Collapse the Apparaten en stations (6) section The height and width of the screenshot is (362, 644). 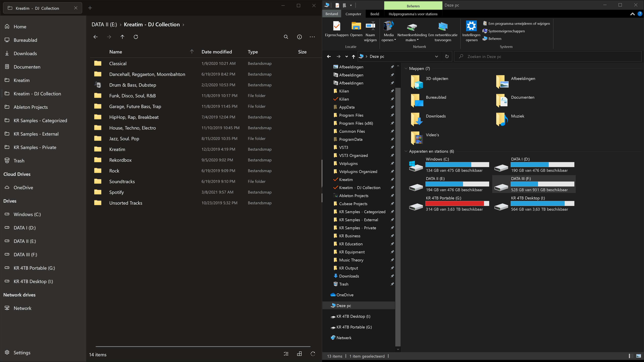(x=406, y=151)
